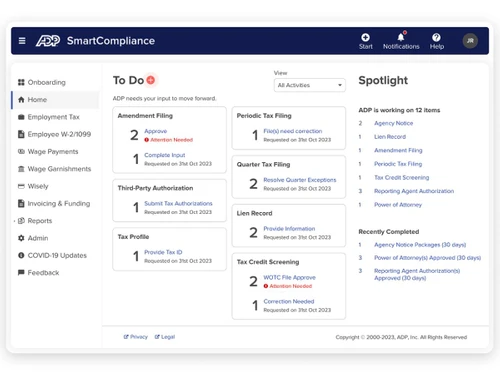Click the Employee W-2/1099 document icon
This screenshot has width=500, height=375.
tap(21, 134)
